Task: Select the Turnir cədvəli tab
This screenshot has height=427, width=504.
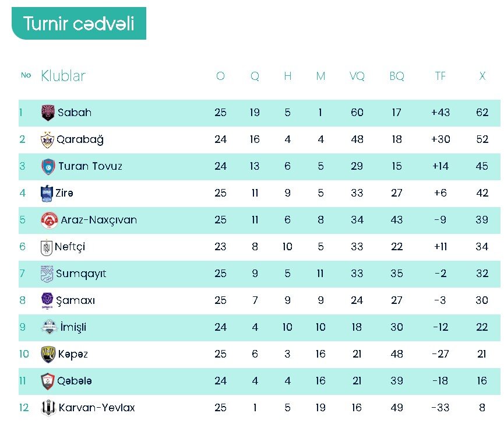Action: click(79, 24)
